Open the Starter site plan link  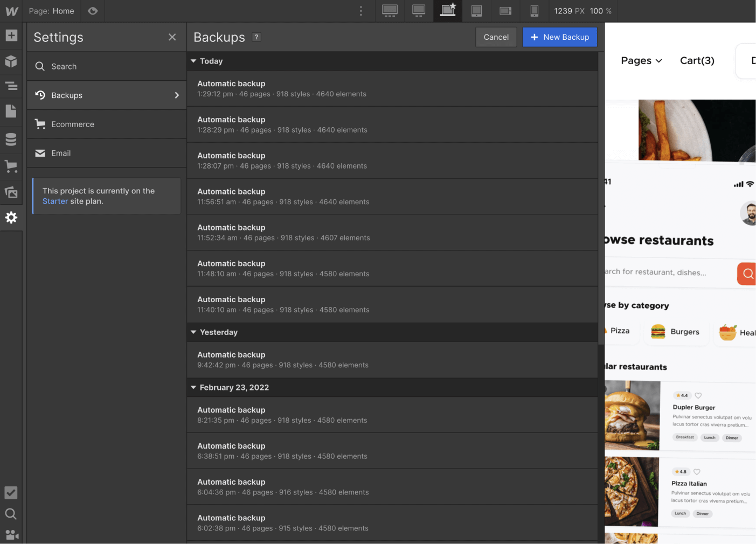(55, 201)
